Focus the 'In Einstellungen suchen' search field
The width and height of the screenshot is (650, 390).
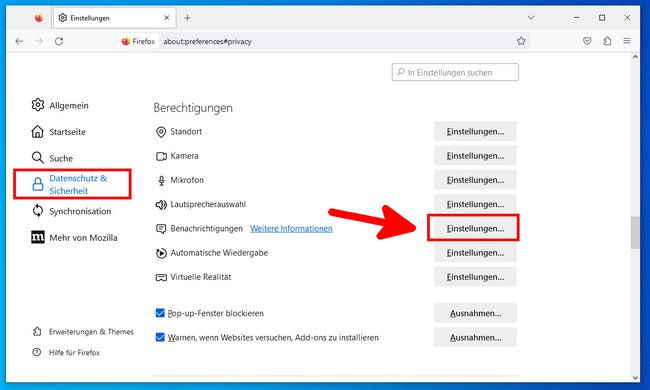coord(455,72)
